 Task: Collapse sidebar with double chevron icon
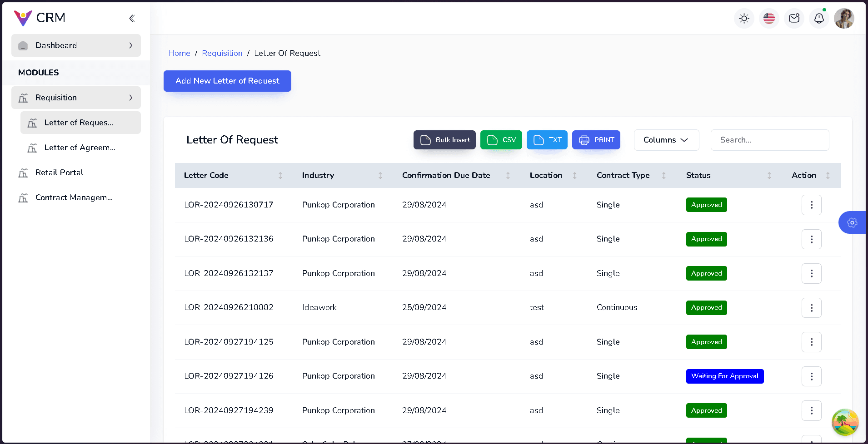pos(132,18)
